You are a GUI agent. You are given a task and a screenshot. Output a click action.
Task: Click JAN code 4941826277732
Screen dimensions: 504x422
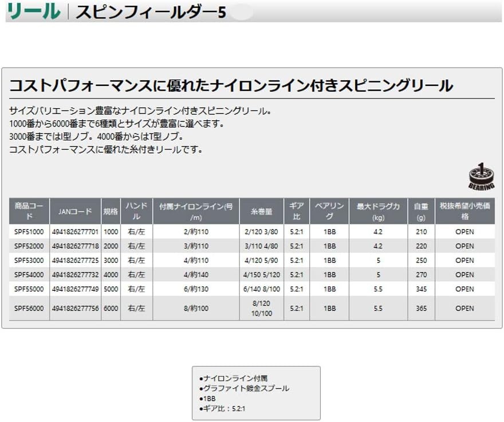click(x=75, y=275)
